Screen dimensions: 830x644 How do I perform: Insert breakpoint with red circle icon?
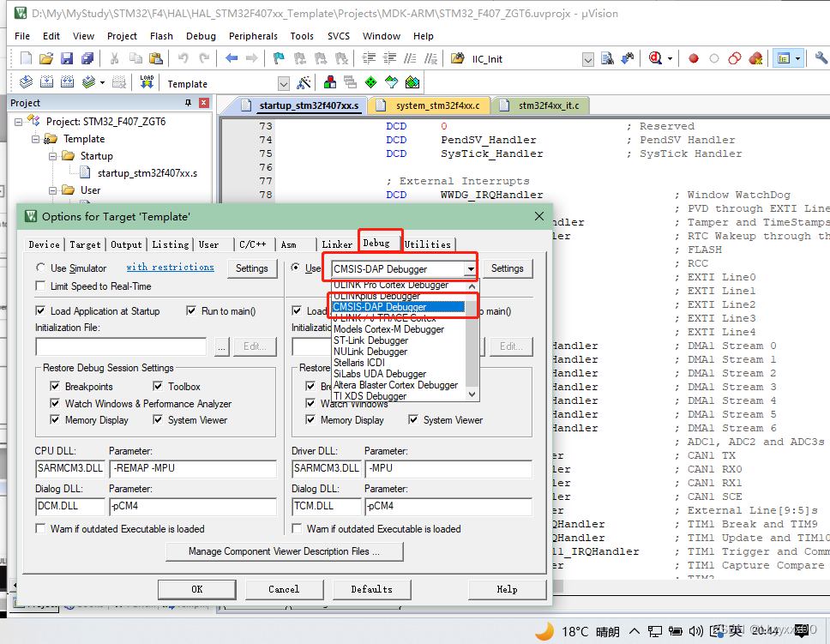pos(694,58)
